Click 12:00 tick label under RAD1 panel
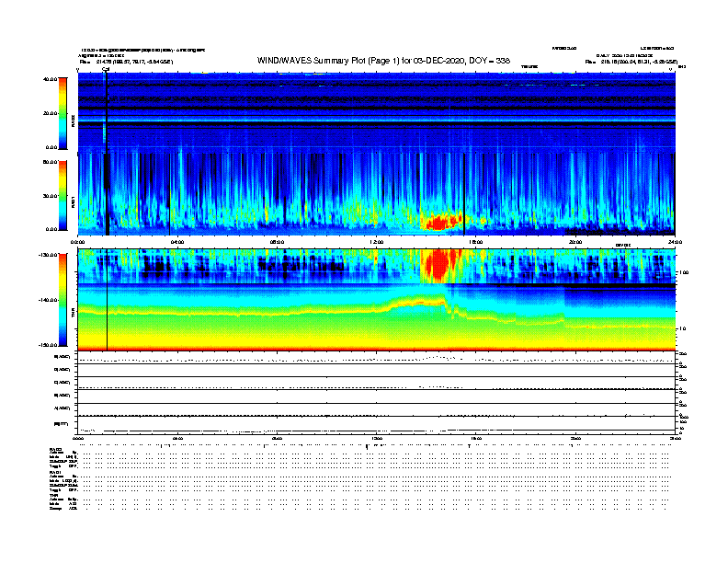 376,242
